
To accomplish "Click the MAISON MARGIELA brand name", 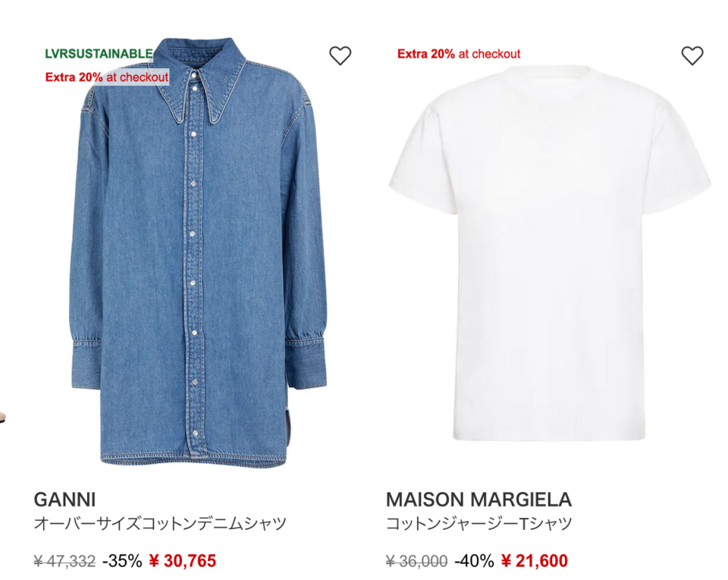I will click(479, 500).
